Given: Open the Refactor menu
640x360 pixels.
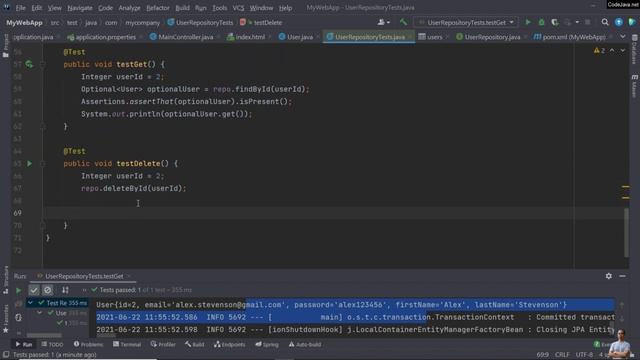Looking at the screenshot, I should 158,8.
